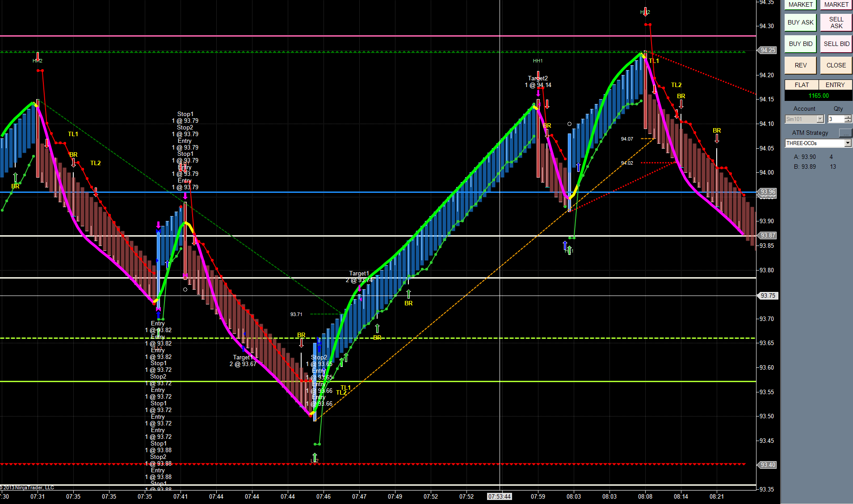853x504 pixels.
Task: Click the 07:31 time axis label
Action: pyautogui.click(x=38, y=496)
